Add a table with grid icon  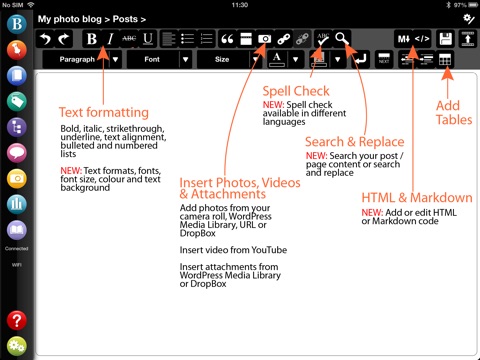(445, 60)
